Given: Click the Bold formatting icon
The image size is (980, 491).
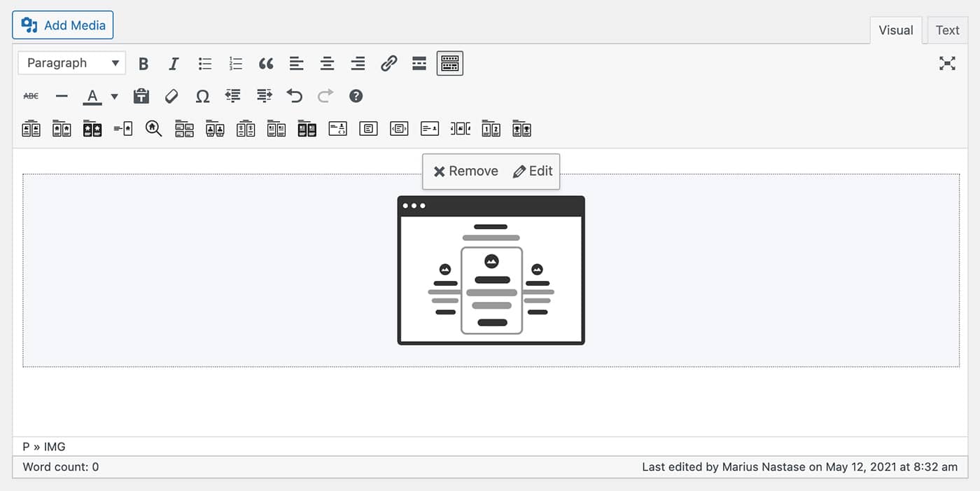Looking at the screenshot, I should [x=143, y=64].
